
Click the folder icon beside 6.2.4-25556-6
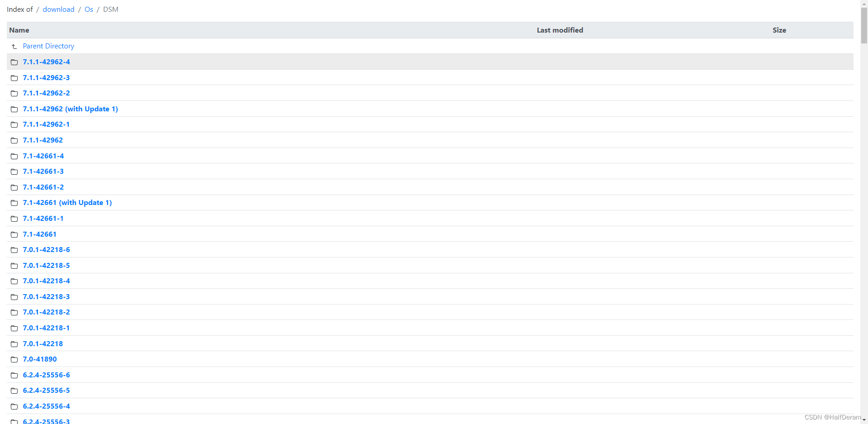[x=14, y=375]
